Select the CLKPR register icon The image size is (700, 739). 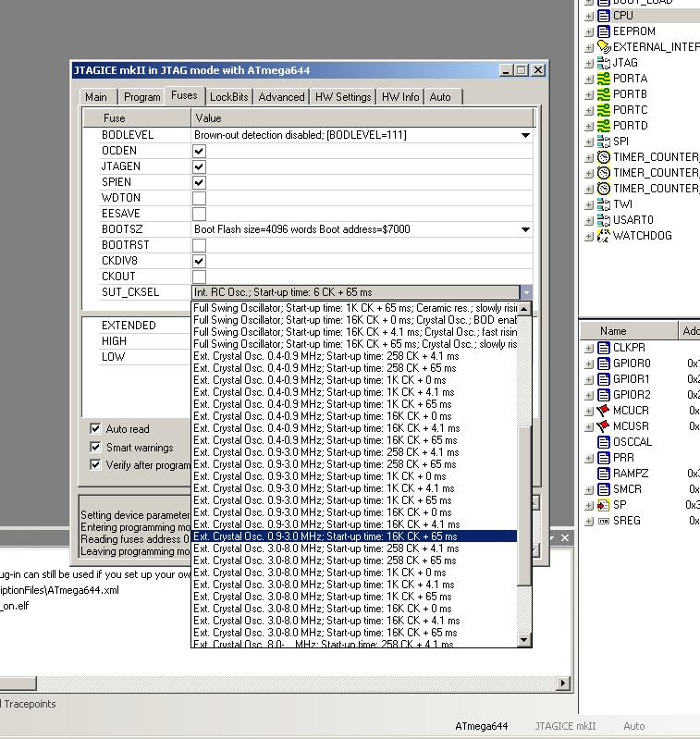tap(604, 348)
